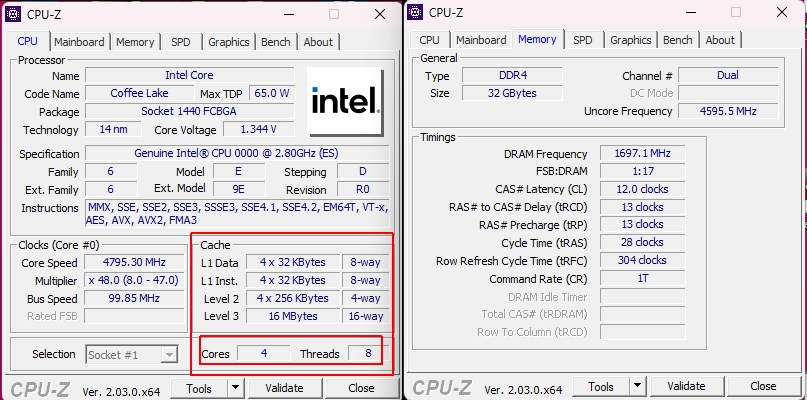This screenshot has width=807, height=400.
Task: Click the empty Rated FSB field
Action: point(134,316)
